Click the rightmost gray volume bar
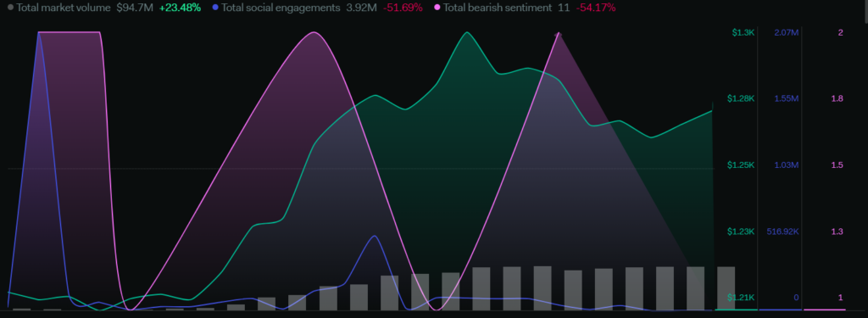Screen dimensions: 868x318 (726, 288)
